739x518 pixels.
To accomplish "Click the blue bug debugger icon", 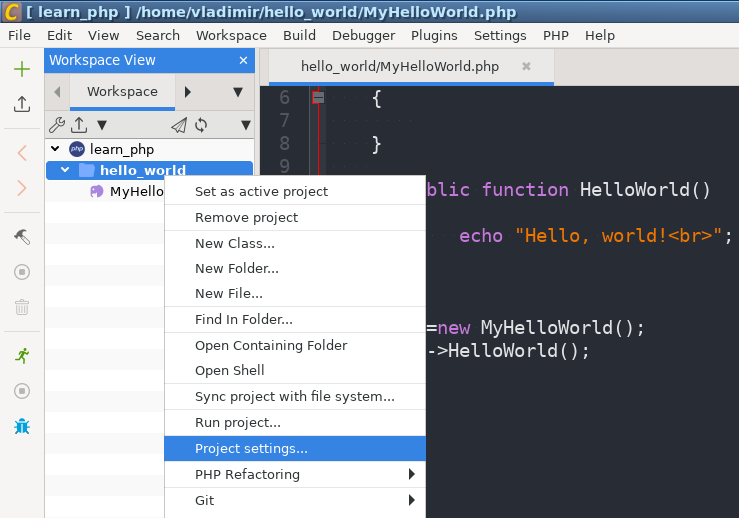I will point(22,426).
